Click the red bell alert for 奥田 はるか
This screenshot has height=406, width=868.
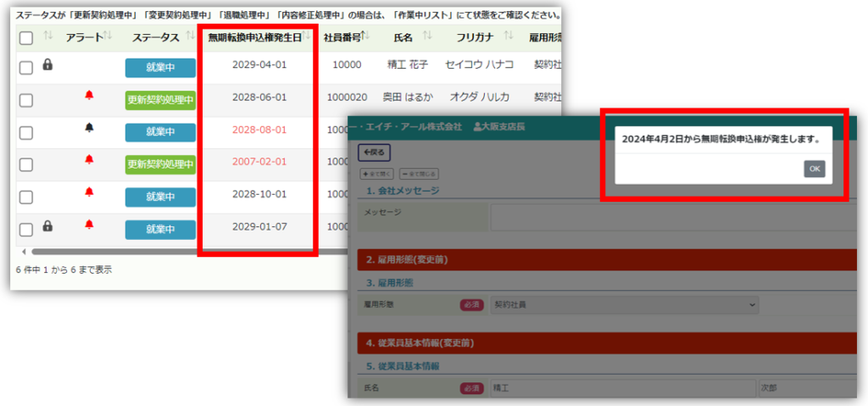89,96
